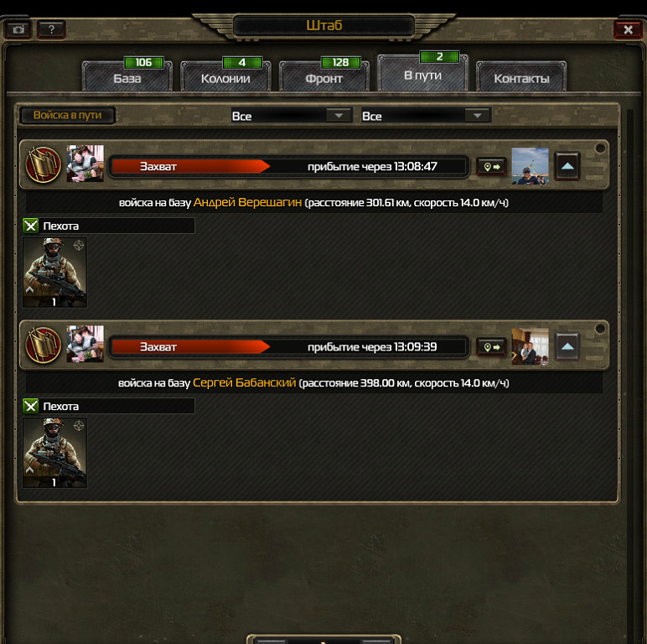Switch to the Фронт tab
The height and width of the screenshot is (644, 647).
click(323, 77)
